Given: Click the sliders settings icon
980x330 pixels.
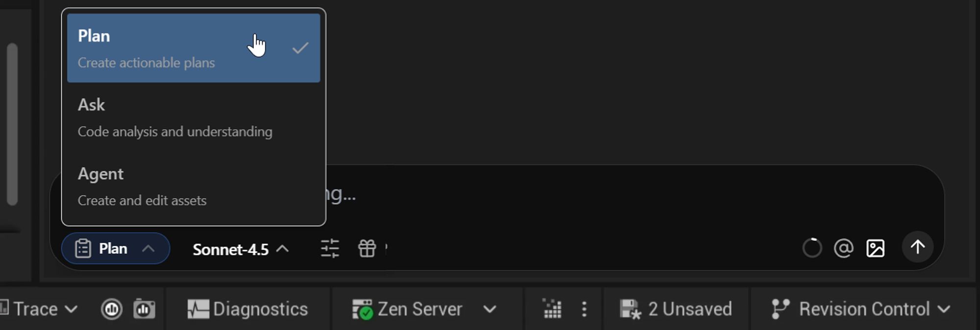Looking at the screenshot, I should tap(330, 249).
